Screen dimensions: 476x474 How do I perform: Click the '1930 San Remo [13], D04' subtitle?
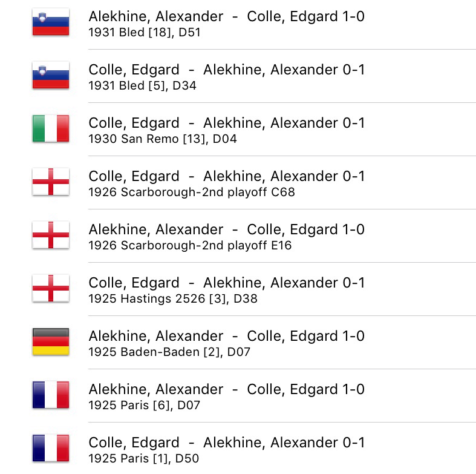163,139
